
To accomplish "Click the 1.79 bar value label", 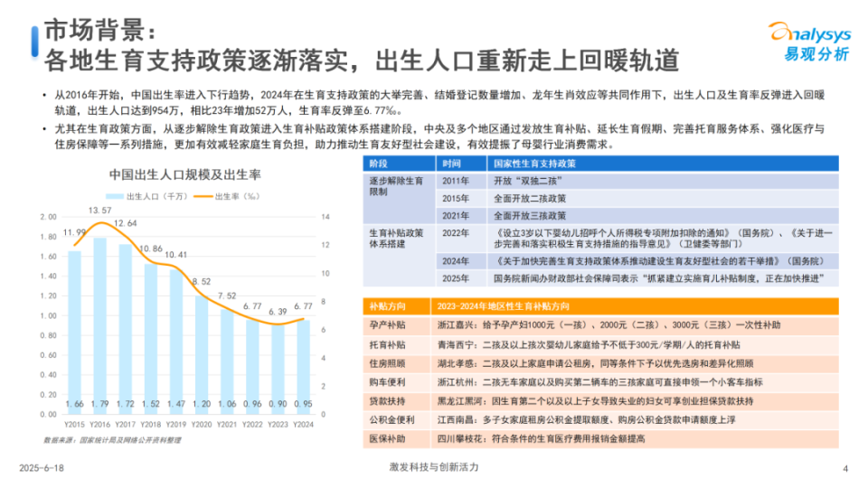I will click(99, 404).
